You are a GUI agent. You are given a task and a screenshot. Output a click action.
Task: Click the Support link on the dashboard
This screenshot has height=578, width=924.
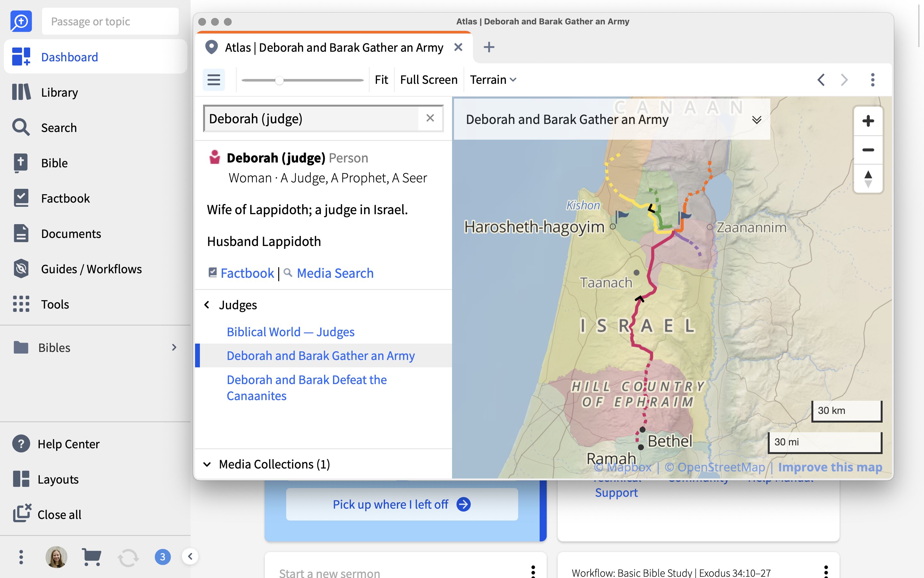click(616, 492)
